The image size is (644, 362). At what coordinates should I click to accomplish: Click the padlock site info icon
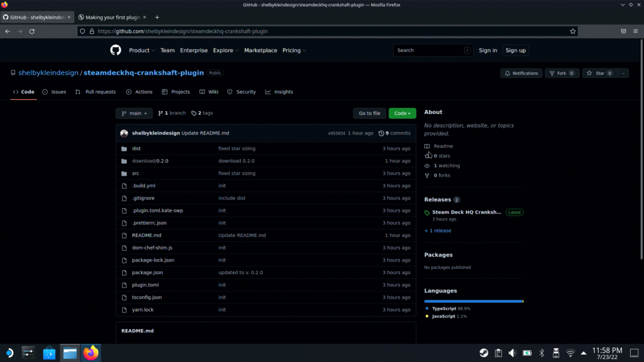pyautogui.click(x=92, y=31)
